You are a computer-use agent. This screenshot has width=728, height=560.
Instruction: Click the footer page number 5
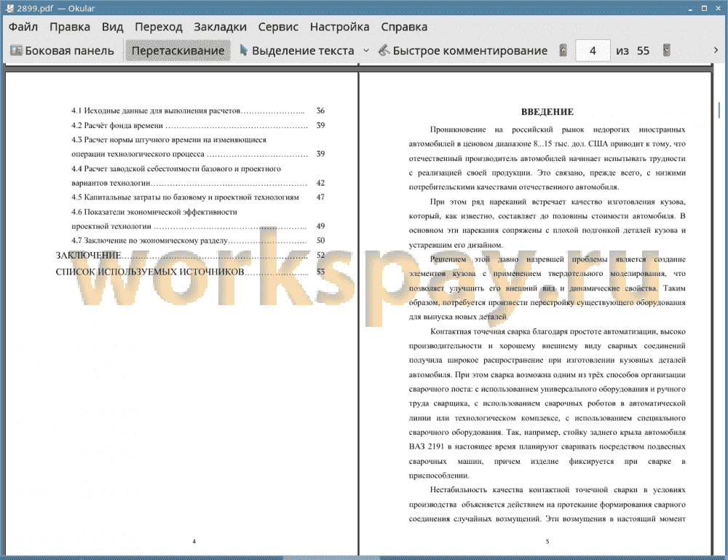tap(547, 541)
